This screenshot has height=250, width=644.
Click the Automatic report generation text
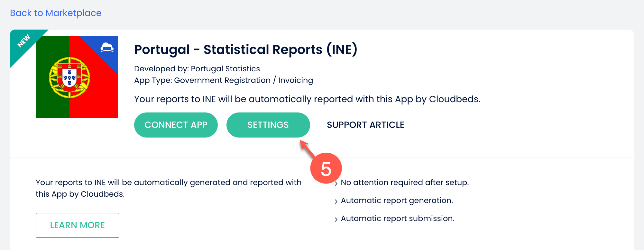point(397,201)
